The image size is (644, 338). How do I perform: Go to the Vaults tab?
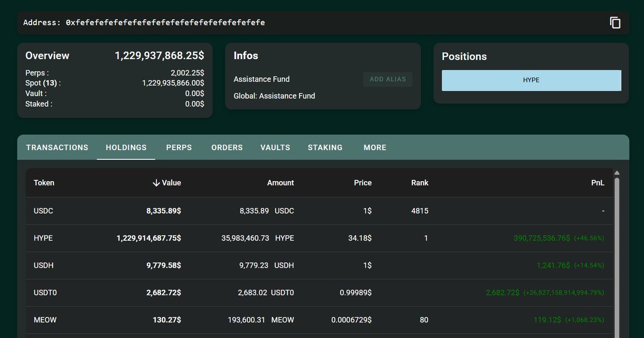click(275, 148)
